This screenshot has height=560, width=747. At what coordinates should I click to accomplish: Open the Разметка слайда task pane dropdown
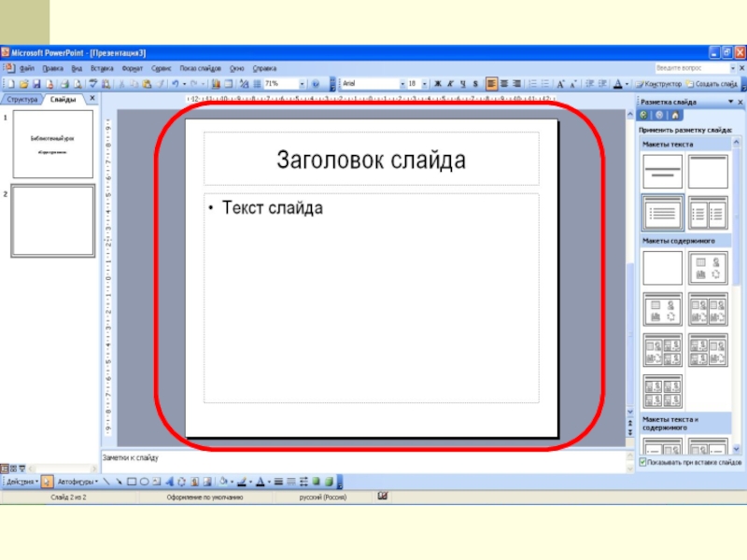tap(730, 102)
